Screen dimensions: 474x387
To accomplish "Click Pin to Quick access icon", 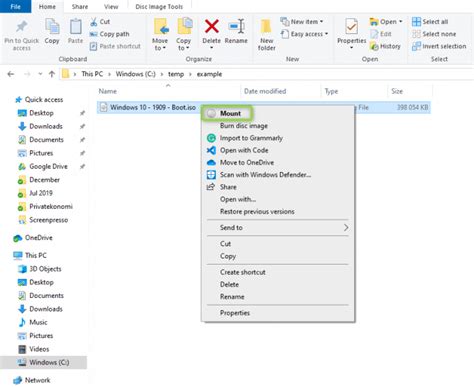I will (22, 27).
